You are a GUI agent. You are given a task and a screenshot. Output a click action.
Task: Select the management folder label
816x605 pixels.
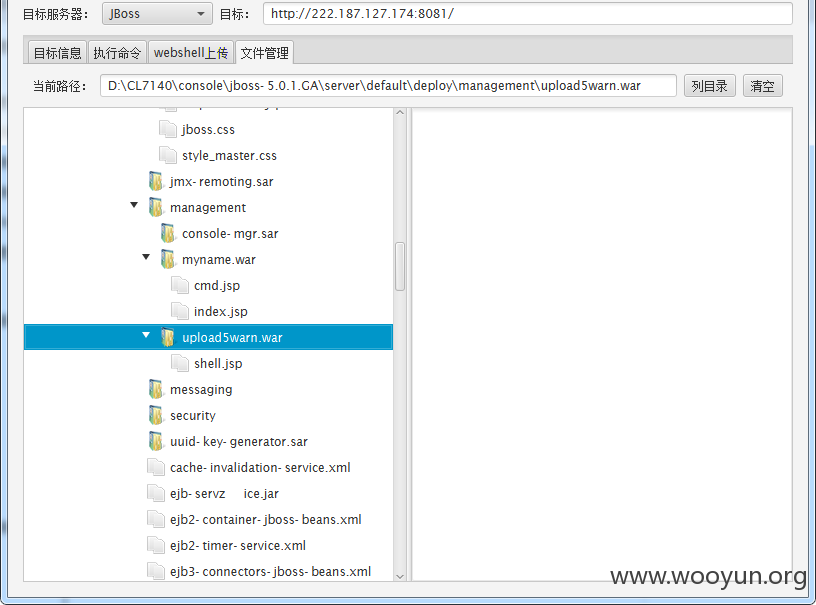(208, 208)
